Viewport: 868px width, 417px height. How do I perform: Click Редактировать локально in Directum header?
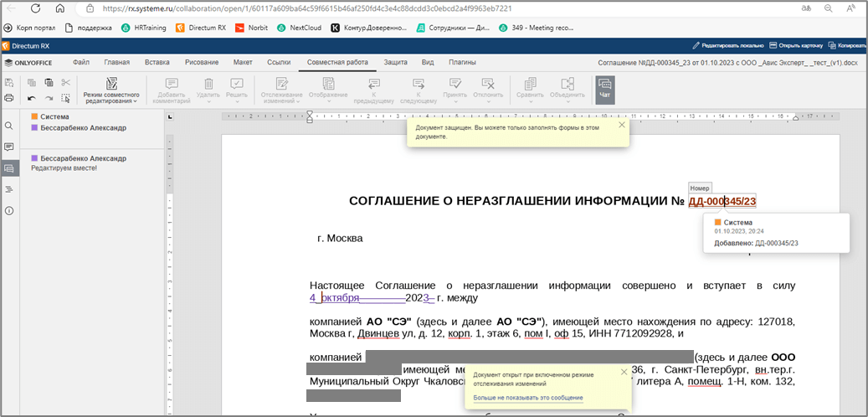tap(728, 45)
